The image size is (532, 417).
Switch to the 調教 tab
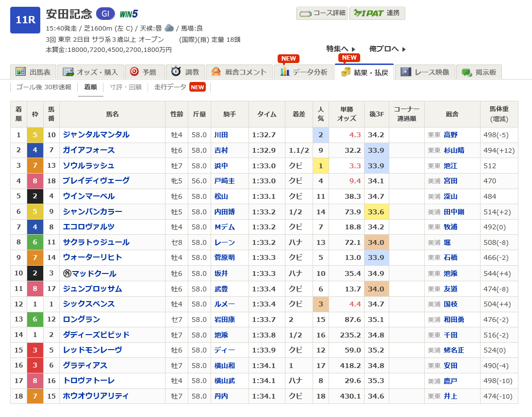pyautogui.click(x=185, y=72)
